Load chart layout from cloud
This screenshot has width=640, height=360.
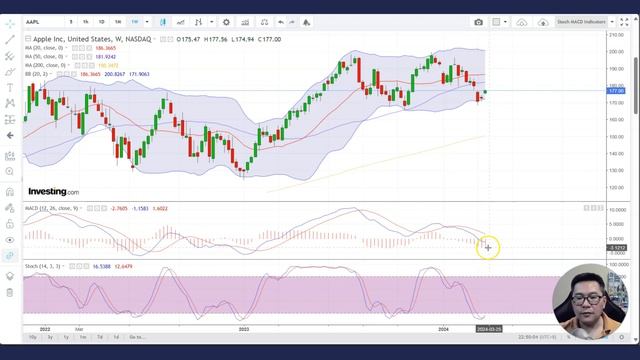(x=522, y=22)
